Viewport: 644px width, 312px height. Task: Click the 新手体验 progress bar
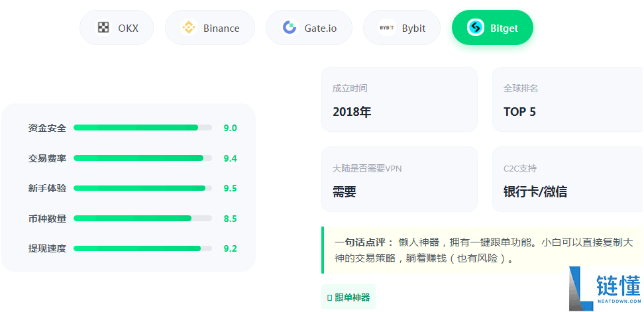[x=143, y=188]
